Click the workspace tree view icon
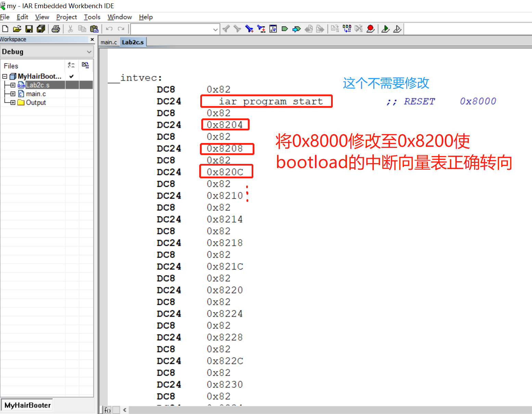 point(72,65)
